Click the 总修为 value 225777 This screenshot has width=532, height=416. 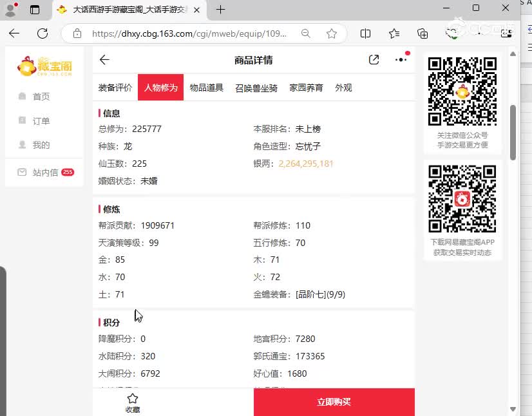coord(147,129)
